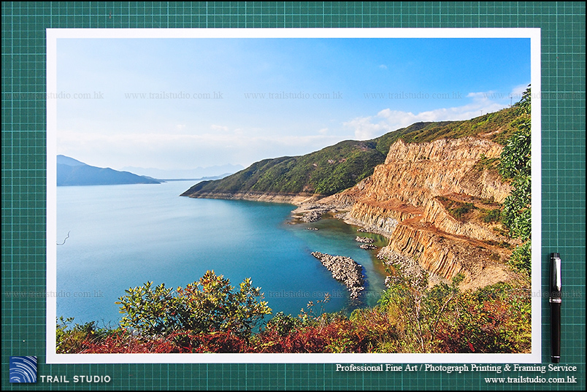Click the small bare branch at left water edge
This screenshot has width=587, height=392.
[64, 239]
